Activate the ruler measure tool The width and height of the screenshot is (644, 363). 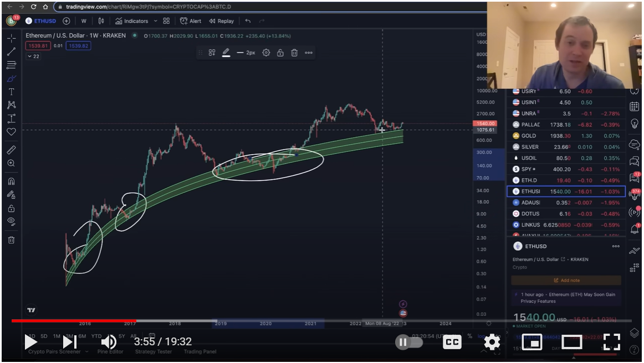pos(11,150)
